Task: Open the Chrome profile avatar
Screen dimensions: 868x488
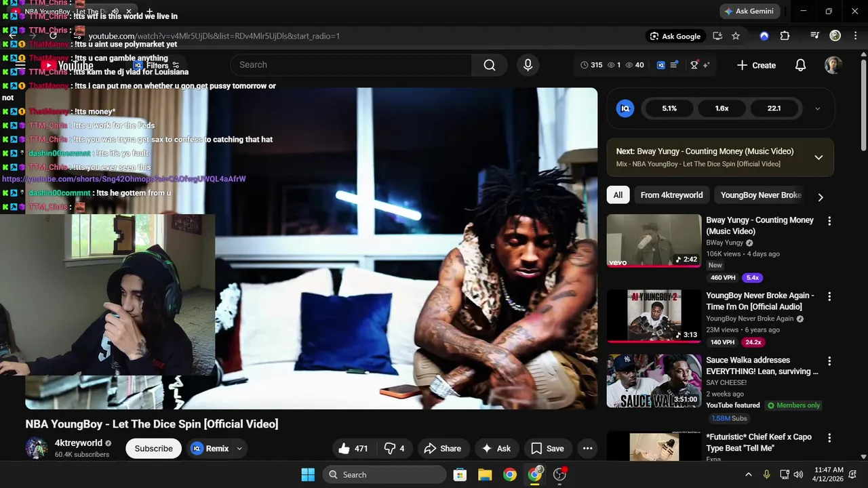Action: [x=835, y=36]
